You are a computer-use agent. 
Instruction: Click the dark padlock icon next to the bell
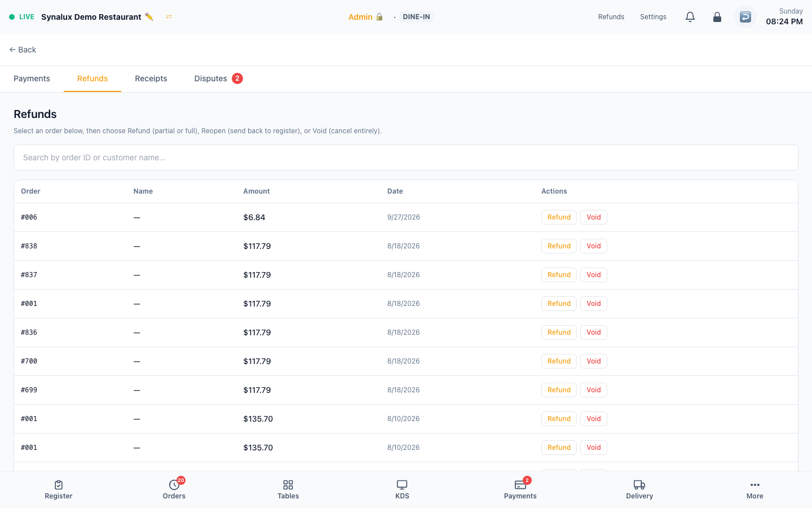point(717,17)
